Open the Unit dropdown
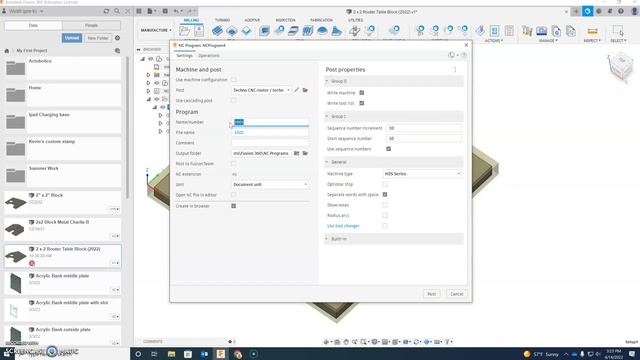Screen dimensions: 640x360 click(270, 184)
